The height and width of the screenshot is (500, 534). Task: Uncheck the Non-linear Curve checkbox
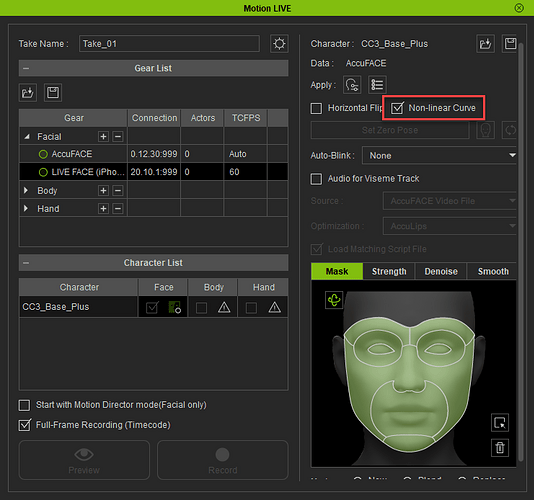pyautogui.click(x=397, y=108)
